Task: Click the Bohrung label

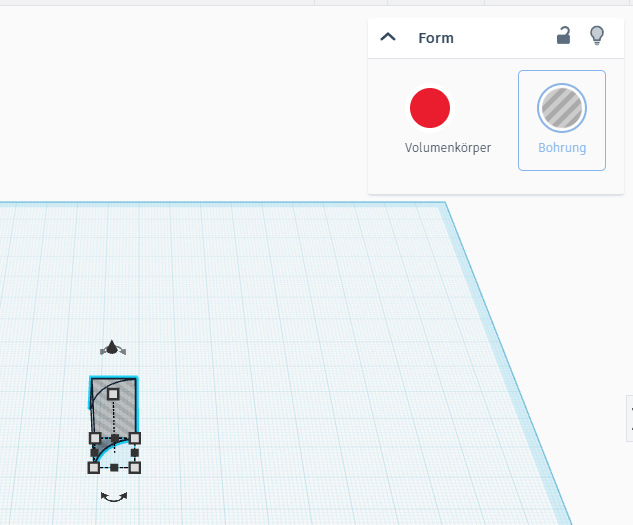Action: 562,147
